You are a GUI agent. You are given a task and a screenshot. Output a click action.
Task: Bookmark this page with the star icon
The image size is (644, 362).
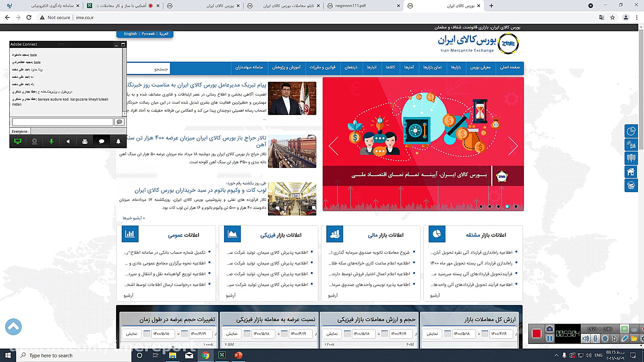(x=612, y=17)
